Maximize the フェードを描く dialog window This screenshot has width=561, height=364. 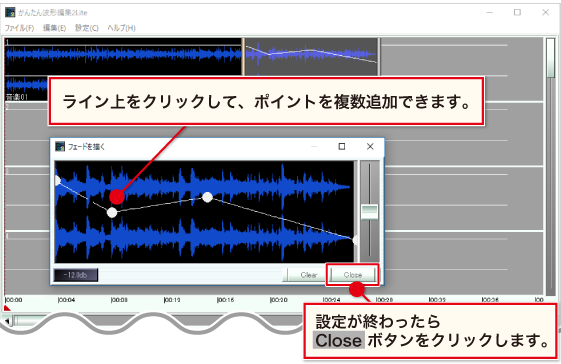(x=342, y=146)
